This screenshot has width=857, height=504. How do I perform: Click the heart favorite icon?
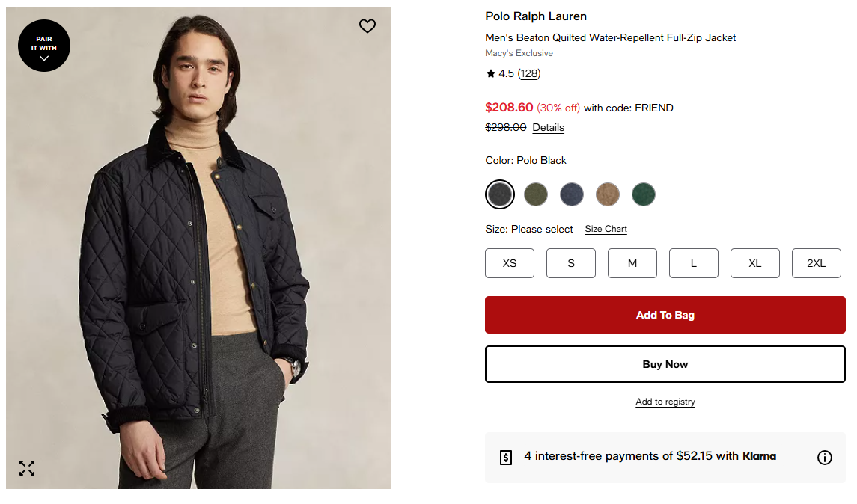coord(367,26)
